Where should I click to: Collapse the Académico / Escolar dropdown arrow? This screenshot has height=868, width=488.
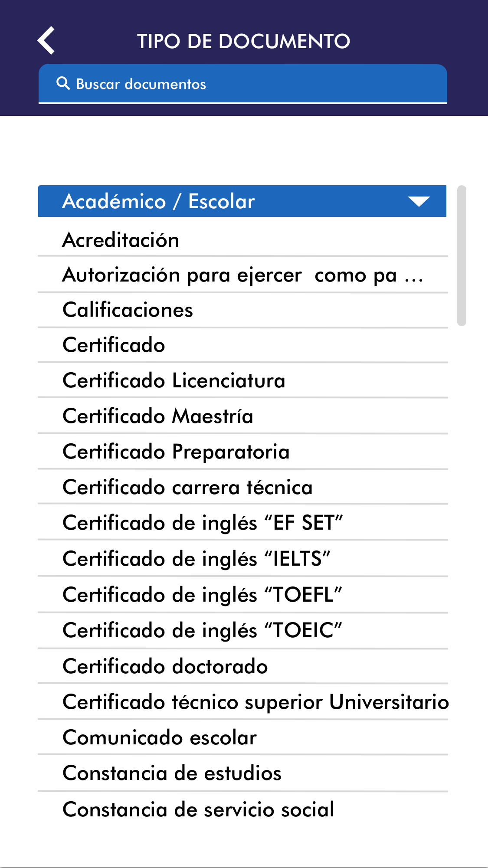[x=419, y=201]
